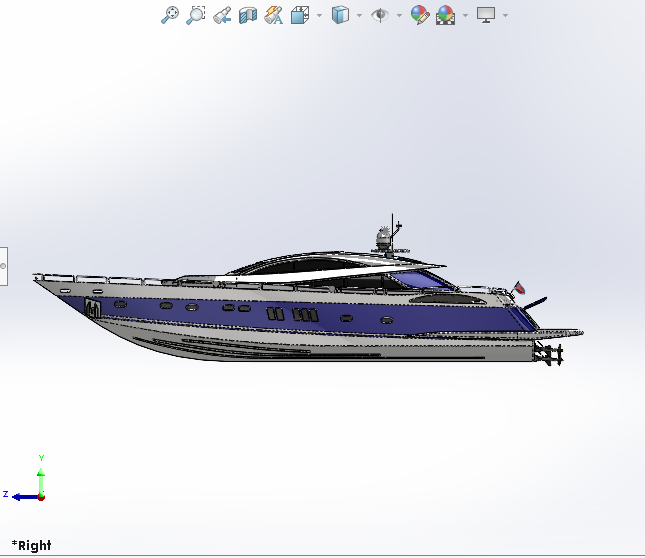Click the Apply Scene icon
This screenshot has width=645, height=558.
tap(445, 15)
